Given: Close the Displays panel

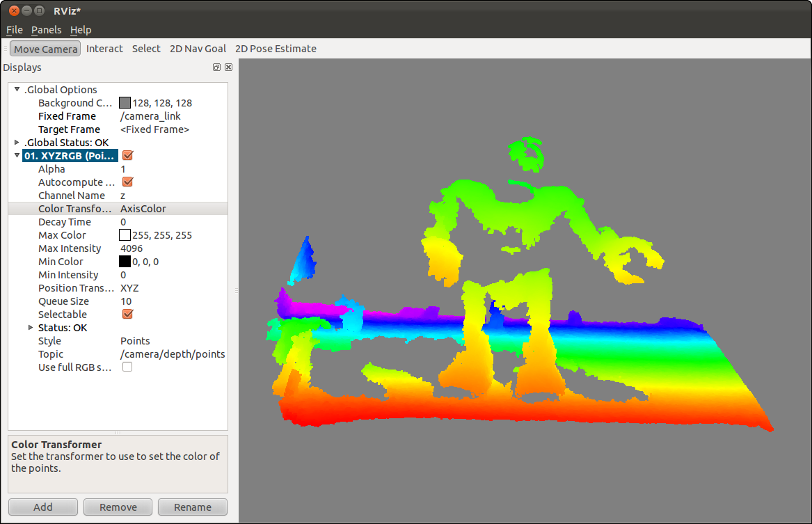Looking at the screenshot, I should click(x=228, y=68).
